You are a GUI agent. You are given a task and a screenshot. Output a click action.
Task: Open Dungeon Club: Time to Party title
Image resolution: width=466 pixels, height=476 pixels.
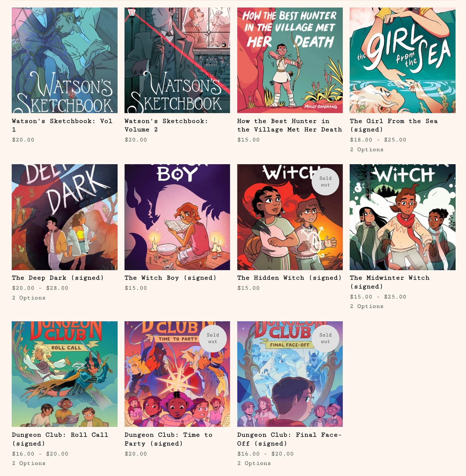pos(168,439)
